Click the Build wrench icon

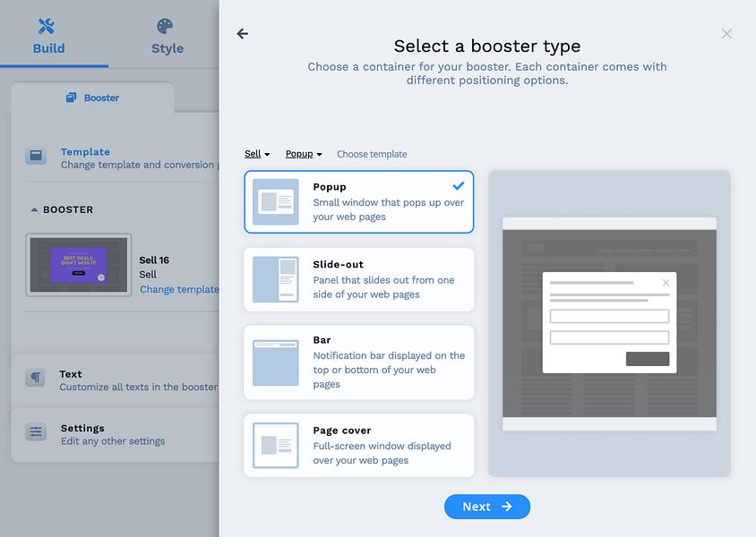pos(47,26)
